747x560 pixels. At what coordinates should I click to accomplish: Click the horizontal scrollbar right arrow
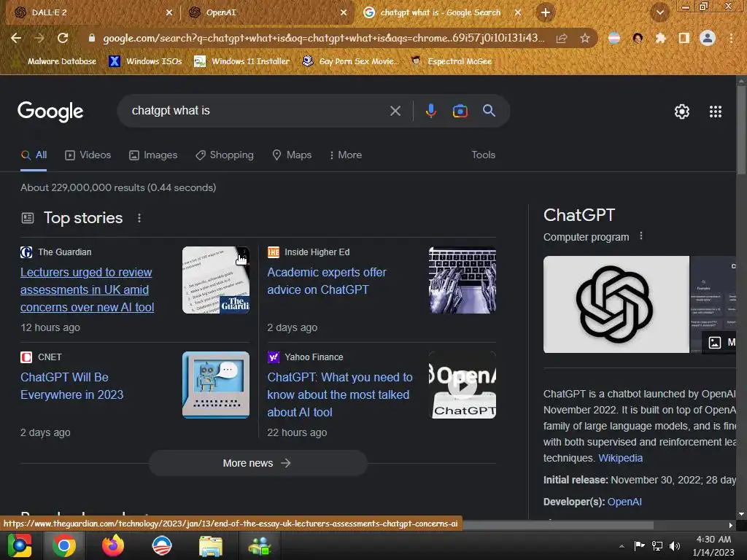(x=731, y=525)
